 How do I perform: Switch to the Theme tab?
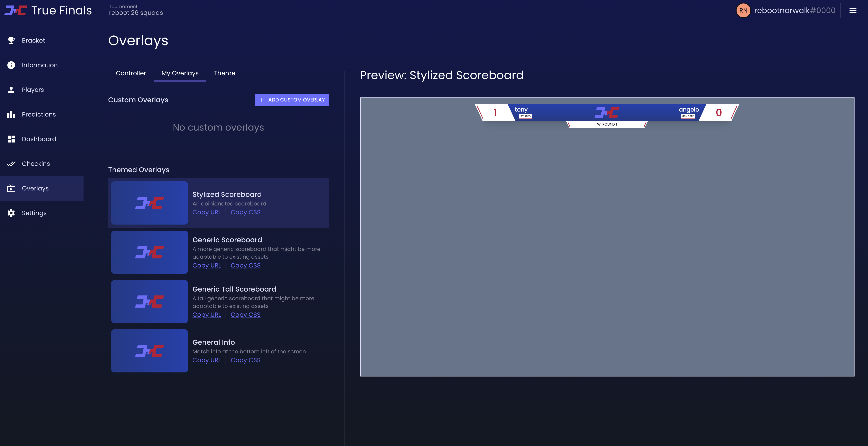pos(224,73)
